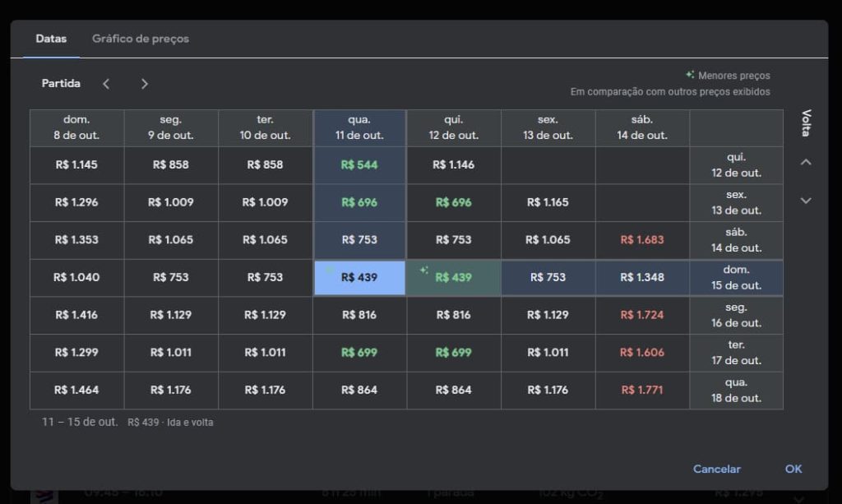Select the R$ 1.353 fare in dom. column
842x504 pixels.
click(76, 240)
